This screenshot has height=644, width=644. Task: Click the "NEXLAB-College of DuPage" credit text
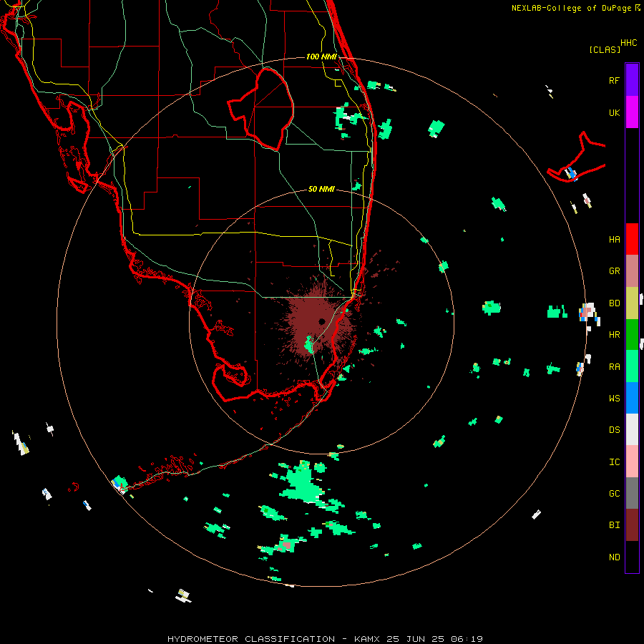point(571,8)
